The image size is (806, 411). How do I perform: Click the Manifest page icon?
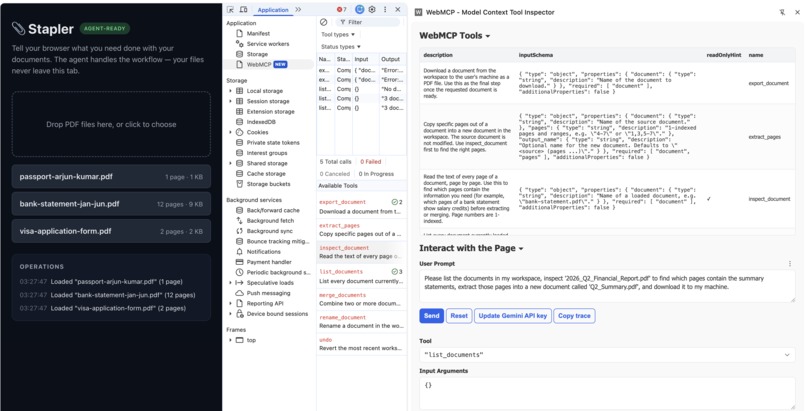240,33
